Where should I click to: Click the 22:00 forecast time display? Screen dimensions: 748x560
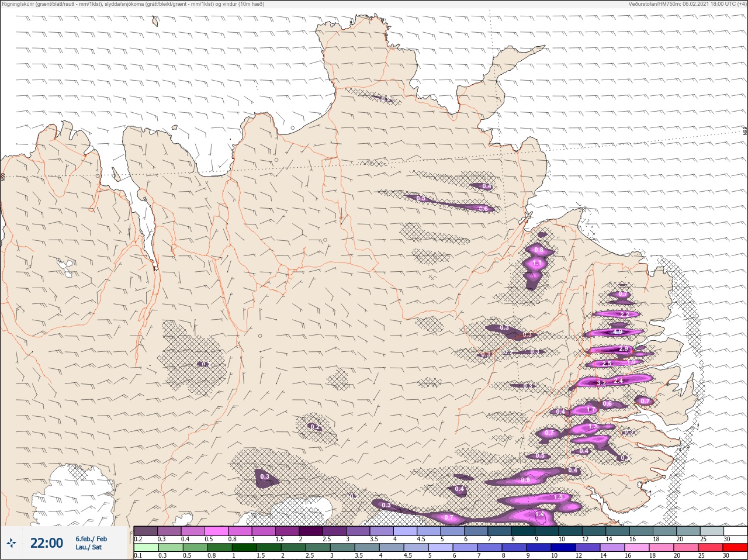(47, 543)
